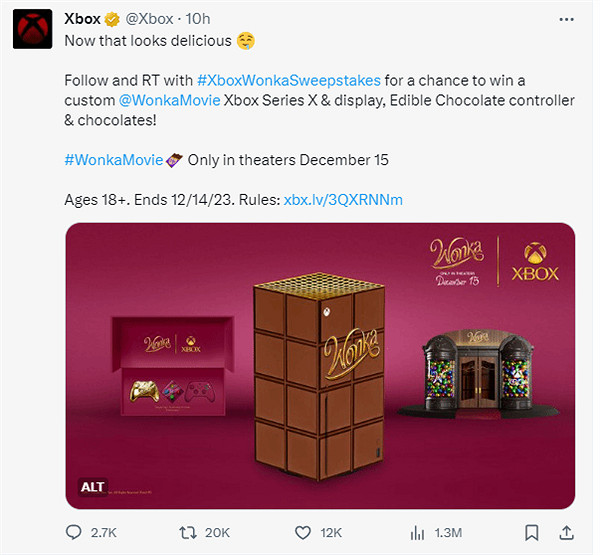Click the 20K retweet count
The height and width of the screenshot is (555, 600).
(x=216, y=531)
